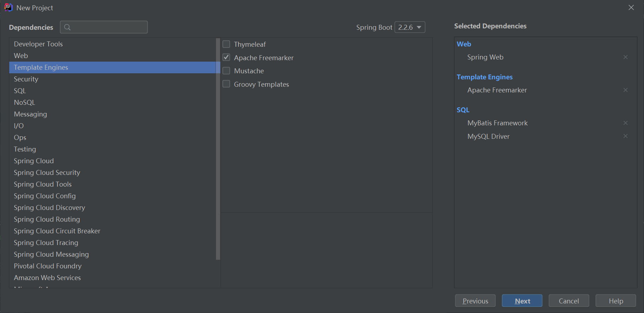Click the search magnifier icon in Dependencies field
Screen dimensions: 644x313
(x=67, y=27)
